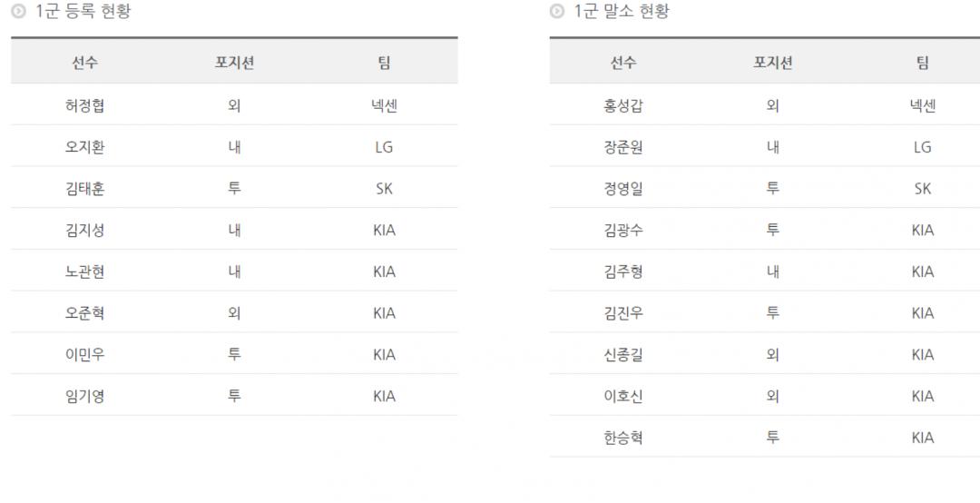The image size is (980, 503).
Task: Open player 임기영 entry
Action: click(x=85, y=396)
